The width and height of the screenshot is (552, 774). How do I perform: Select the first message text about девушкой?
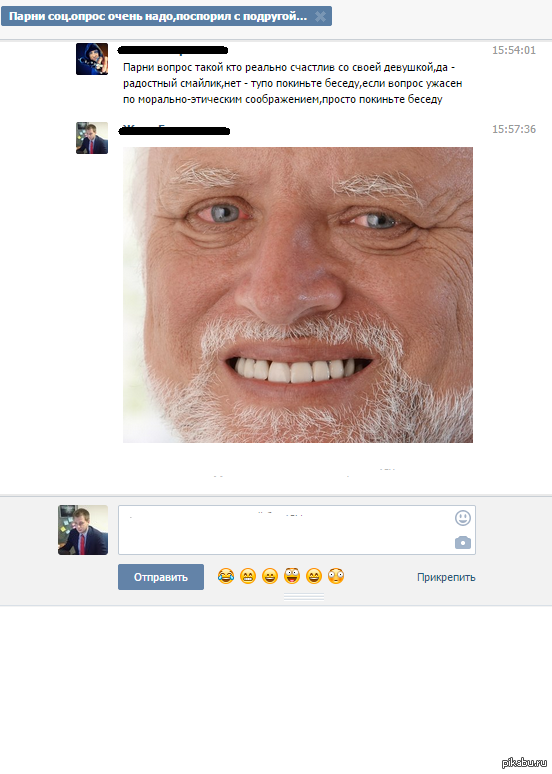tap(292, 83)
